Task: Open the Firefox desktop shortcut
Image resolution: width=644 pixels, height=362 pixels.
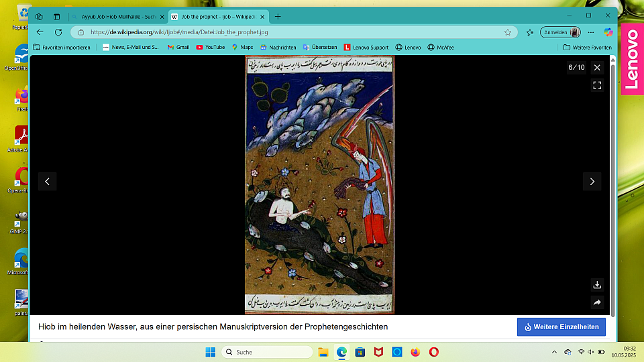Action: click(x=21, y=99)
